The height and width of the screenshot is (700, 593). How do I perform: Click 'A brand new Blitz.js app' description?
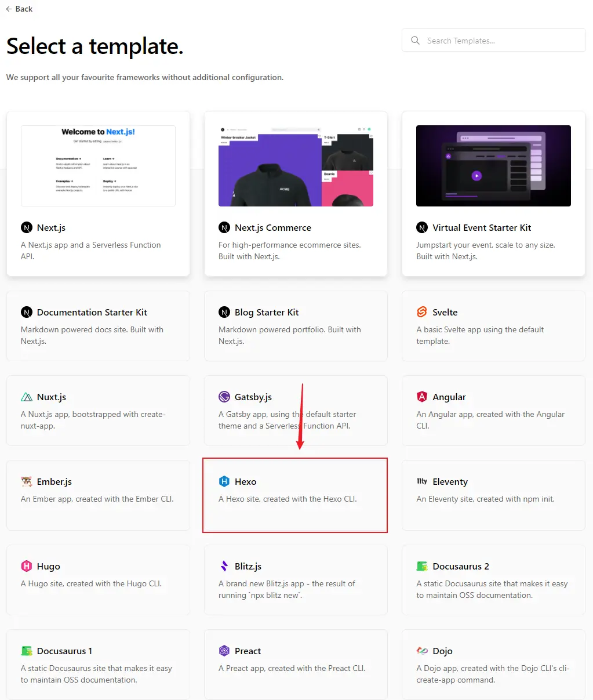(x=287, y=589)
